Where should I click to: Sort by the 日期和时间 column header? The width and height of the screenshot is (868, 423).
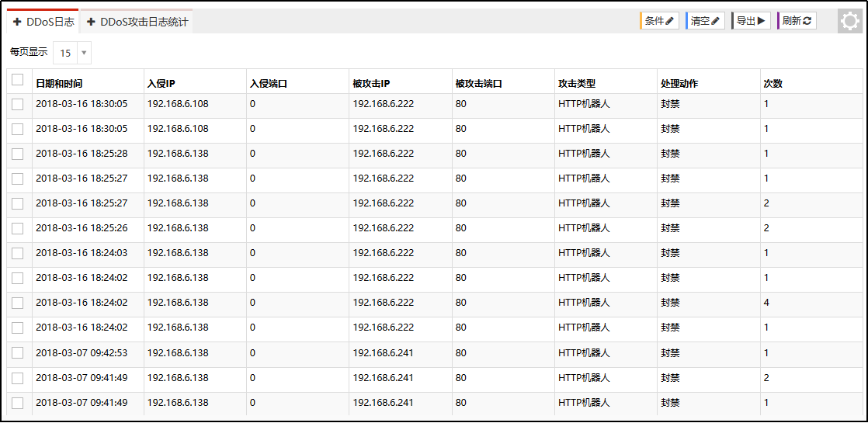pyautogui.click(x=59, y=84)
